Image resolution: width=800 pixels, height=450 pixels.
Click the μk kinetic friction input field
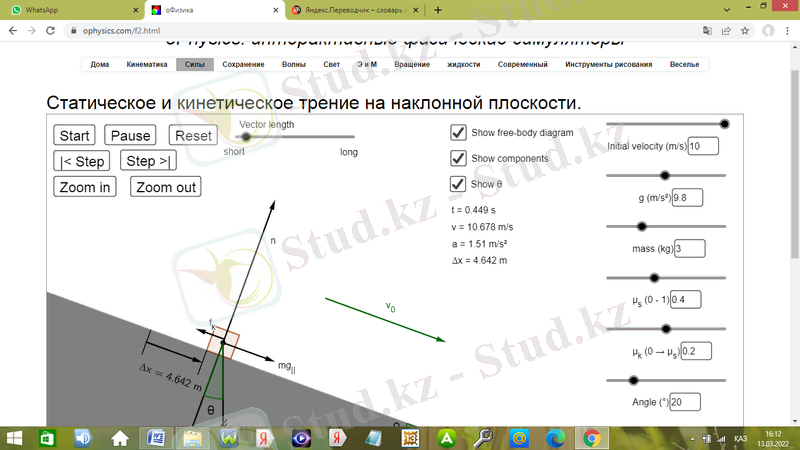click(x=696, y=351)
